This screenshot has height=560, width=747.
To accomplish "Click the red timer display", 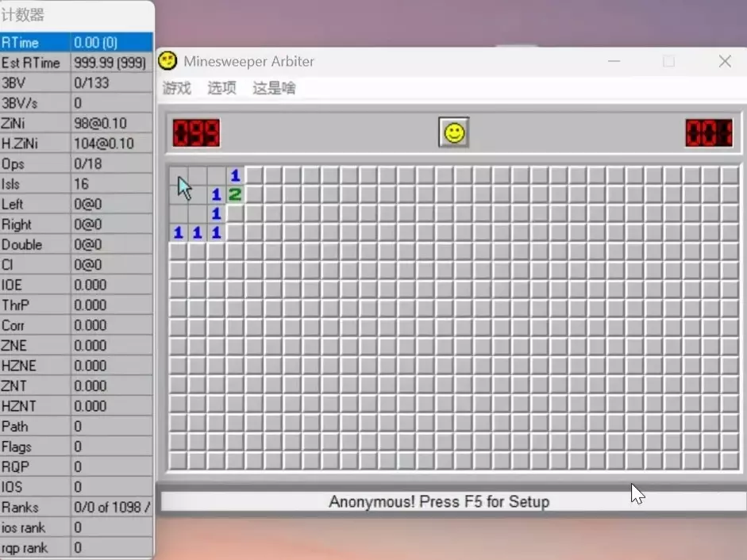I will (709, 132).
